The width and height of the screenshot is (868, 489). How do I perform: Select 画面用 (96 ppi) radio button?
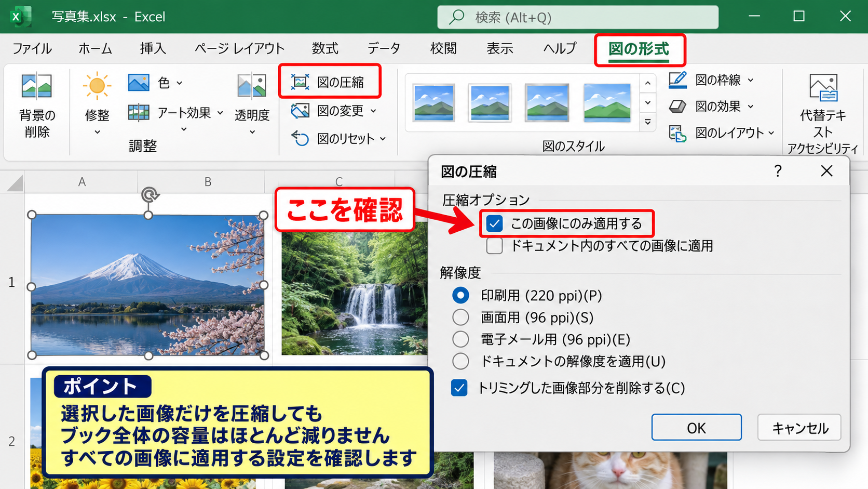coord(460,317)
